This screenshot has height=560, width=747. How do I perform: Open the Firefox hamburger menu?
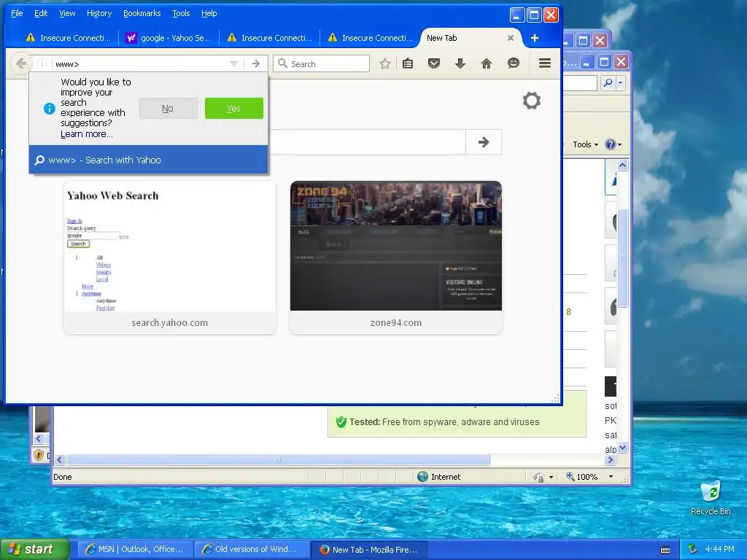[x=545, y=63]
